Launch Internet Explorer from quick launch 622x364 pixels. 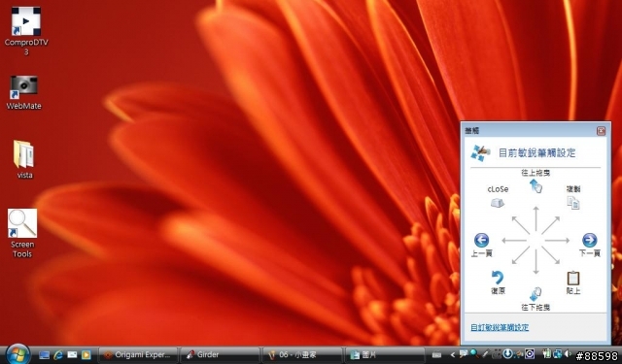[x=58, y=355]
